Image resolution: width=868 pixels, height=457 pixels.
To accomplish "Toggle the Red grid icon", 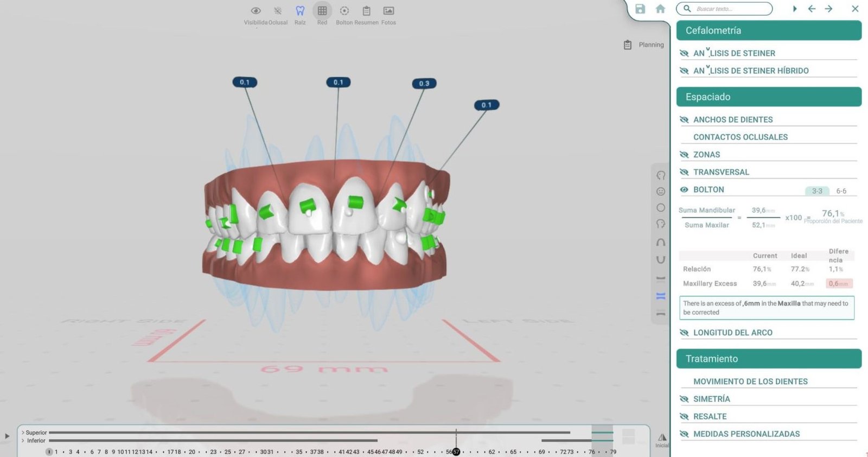I will [322, 11].
